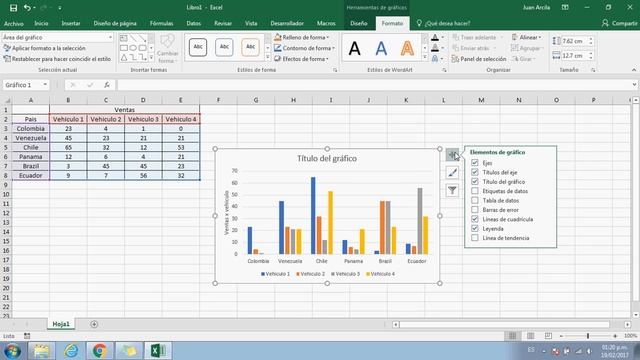Open Relleno de forma dropdown
Image resolution: width=640 pixels, height=360 pixels.
point(302,37)
